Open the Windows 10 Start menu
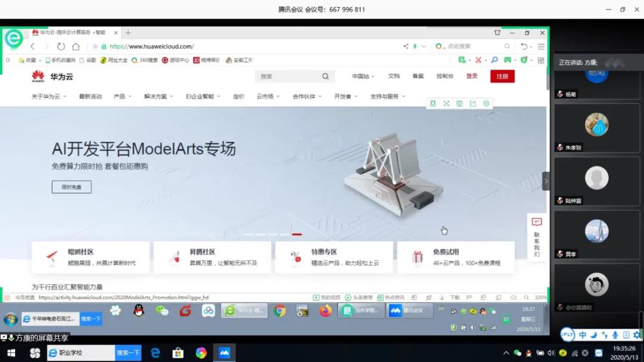This screenshot has width=644, height=362. point(11,353)
